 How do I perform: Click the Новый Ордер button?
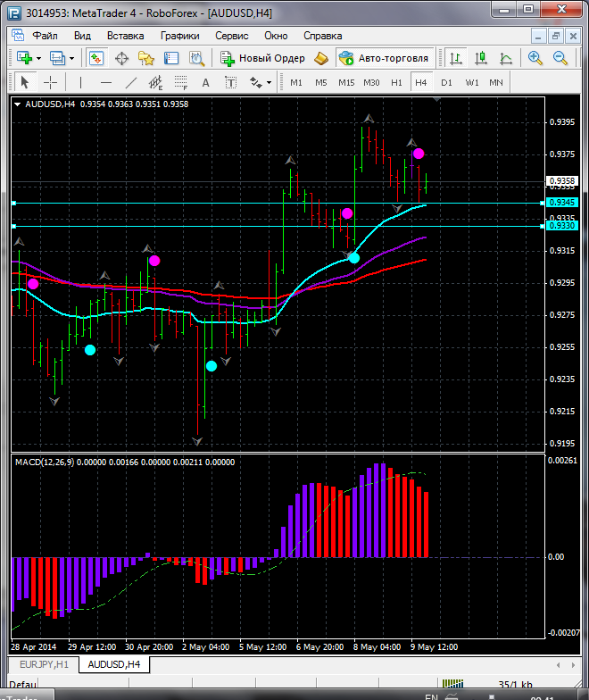point(262,58)
